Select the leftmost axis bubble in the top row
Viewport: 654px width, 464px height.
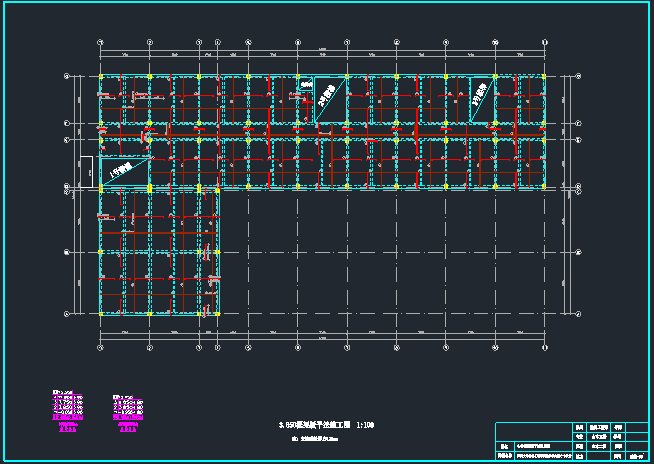[x=101, y=43]
